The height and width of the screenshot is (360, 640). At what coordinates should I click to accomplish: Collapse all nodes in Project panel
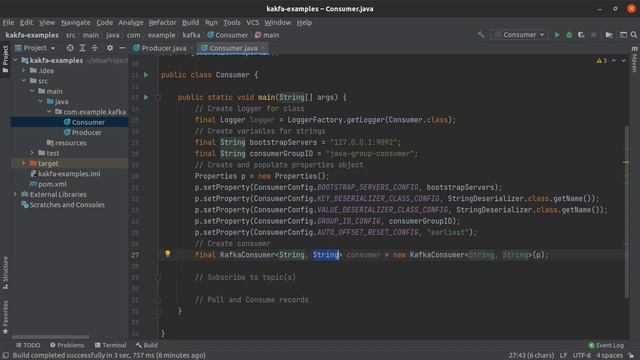pos(94,48)
